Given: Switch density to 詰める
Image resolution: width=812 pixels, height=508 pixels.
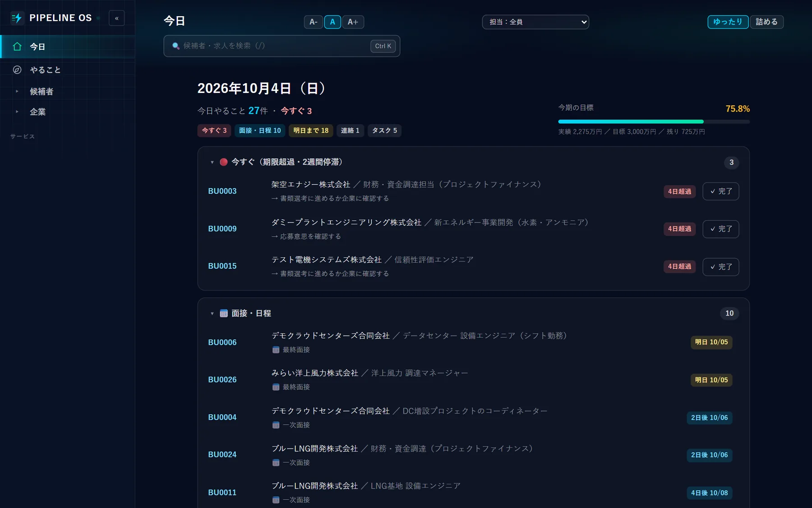Looking at the screenshot, I should 766,22.
